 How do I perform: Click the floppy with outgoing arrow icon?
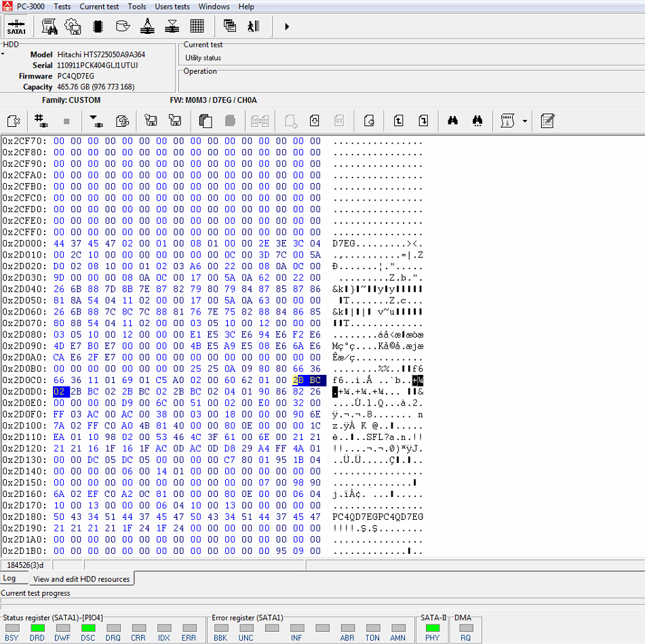[x=175, y=121]
